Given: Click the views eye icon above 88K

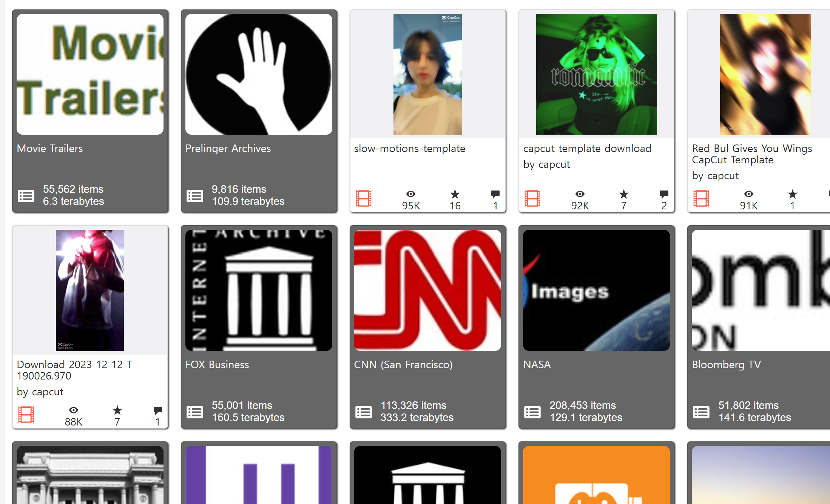Looking at the screenshot, I should click(74, 410).
